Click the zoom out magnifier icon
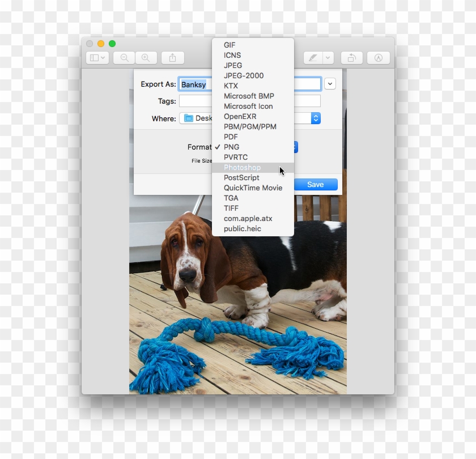476x459 pixels. [124, 57]
